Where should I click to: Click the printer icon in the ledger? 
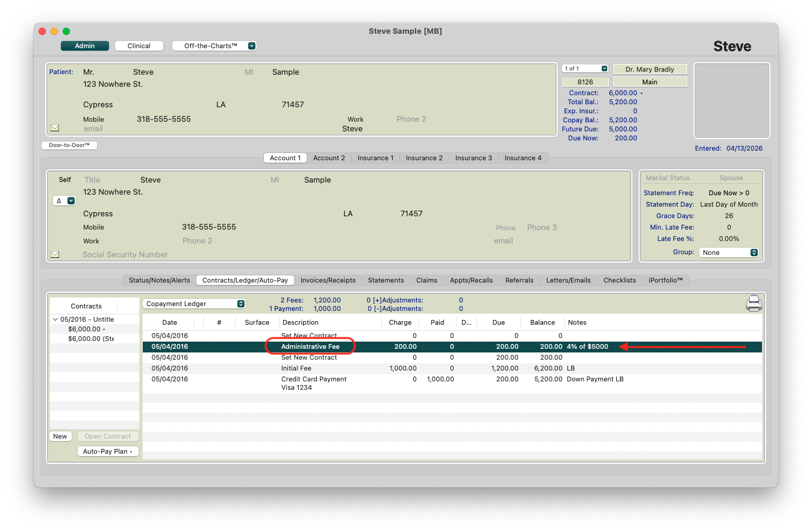pyautogui.click(x=754, y=304)
